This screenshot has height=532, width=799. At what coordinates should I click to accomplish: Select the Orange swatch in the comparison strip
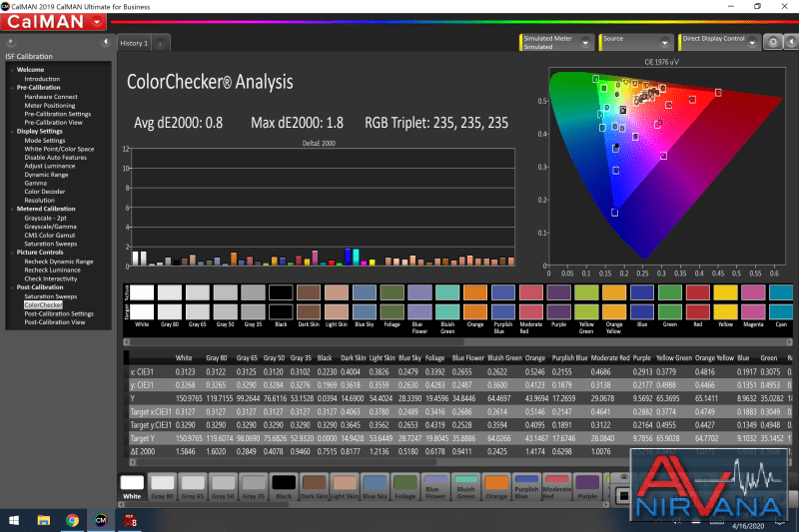tap(475, 301)
